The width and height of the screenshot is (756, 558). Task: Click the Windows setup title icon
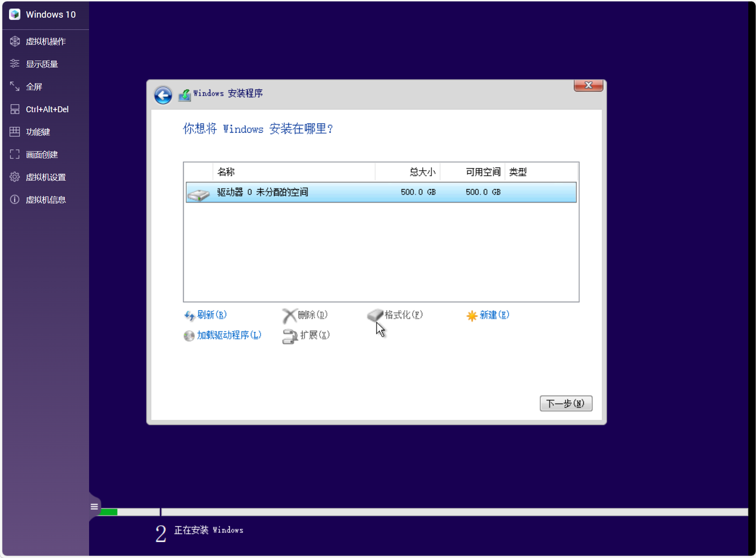(184, 95)
